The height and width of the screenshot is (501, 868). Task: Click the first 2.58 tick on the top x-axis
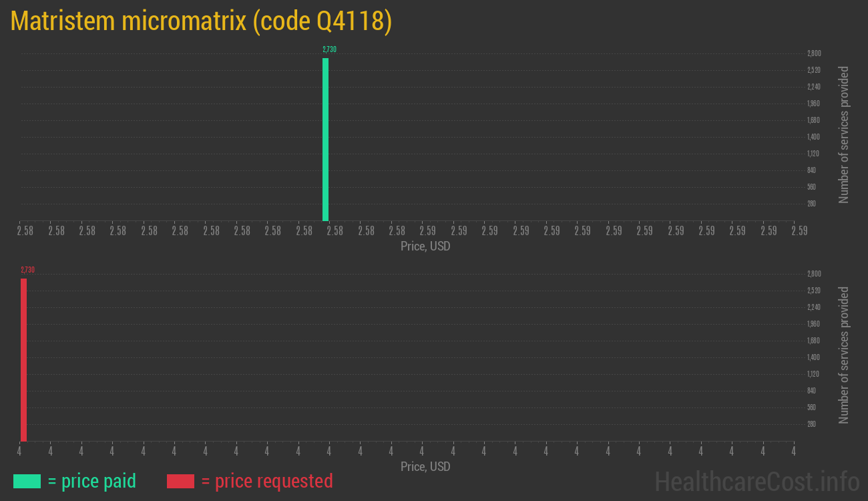(25, 230)
